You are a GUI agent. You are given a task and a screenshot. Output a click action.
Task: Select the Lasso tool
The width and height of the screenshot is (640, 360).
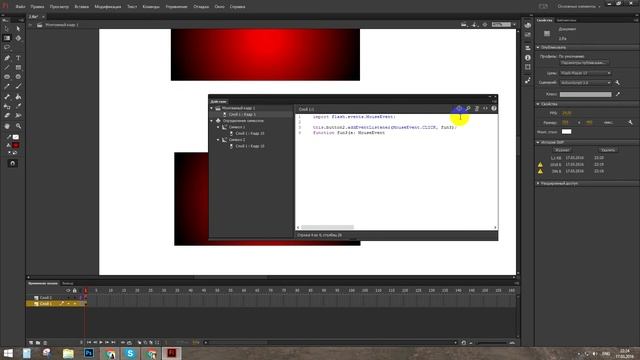(7, 48)
